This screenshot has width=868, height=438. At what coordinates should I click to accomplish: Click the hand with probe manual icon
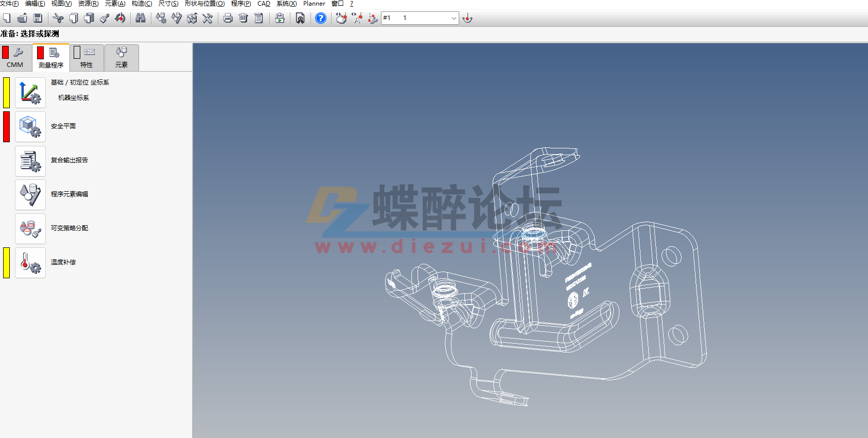coord(341,19)
